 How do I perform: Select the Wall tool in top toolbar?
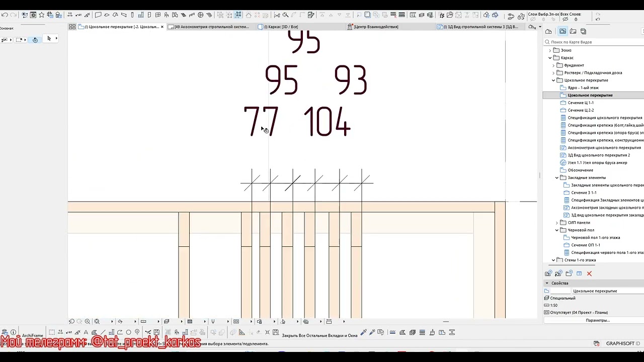coord(98,15)
